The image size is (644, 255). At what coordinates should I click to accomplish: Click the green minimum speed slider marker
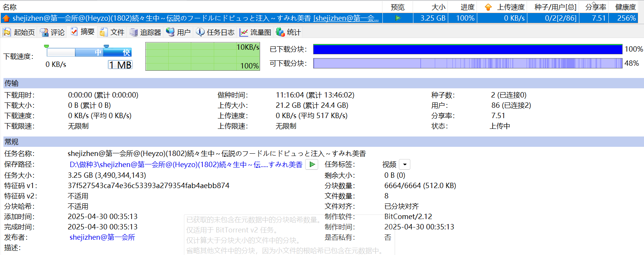[x=47, y=46]
